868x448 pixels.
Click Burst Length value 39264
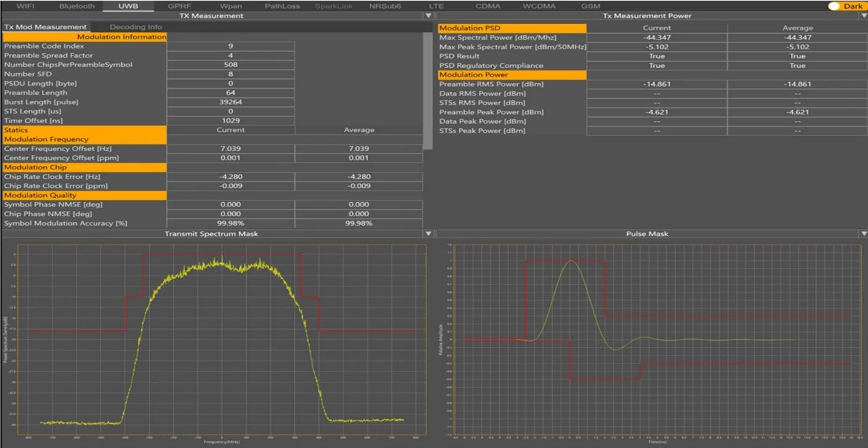(231, 102)
